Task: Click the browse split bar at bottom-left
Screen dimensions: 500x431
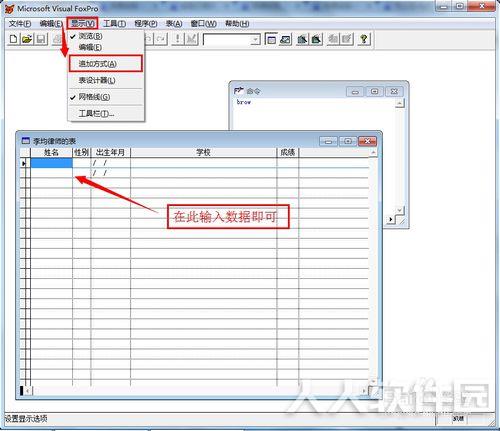Action: [22, 391]
